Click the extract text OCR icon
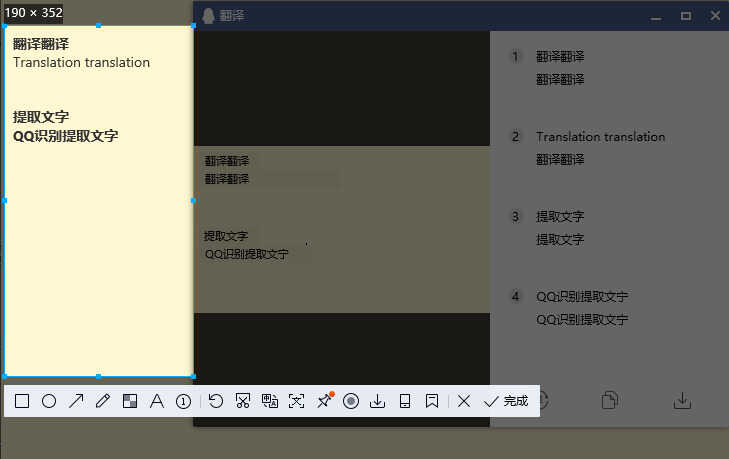The image size is (729, 459). 297,401
